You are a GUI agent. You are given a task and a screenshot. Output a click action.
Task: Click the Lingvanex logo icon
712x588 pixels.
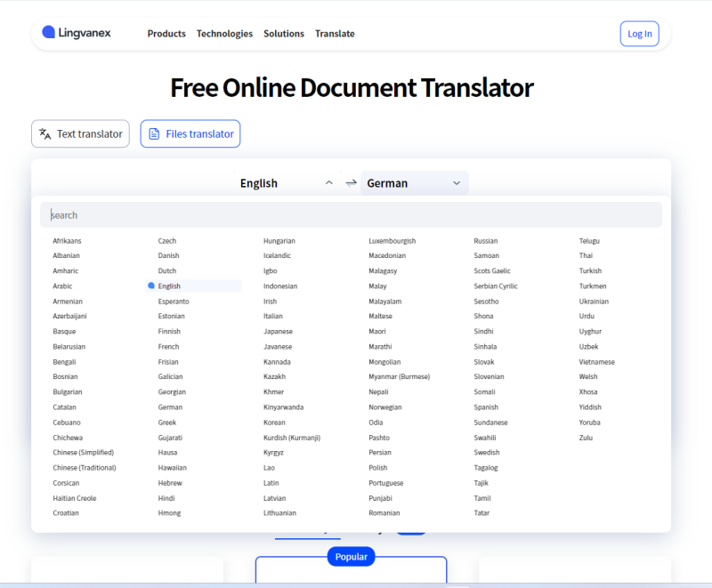tap(48, 33)
